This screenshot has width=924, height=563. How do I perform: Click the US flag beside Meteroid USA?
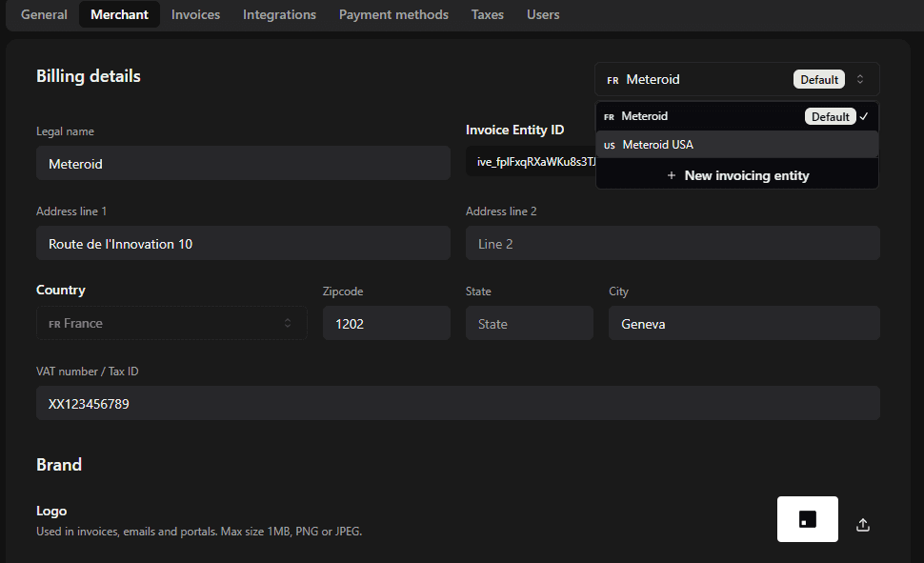tap(609, 145)
